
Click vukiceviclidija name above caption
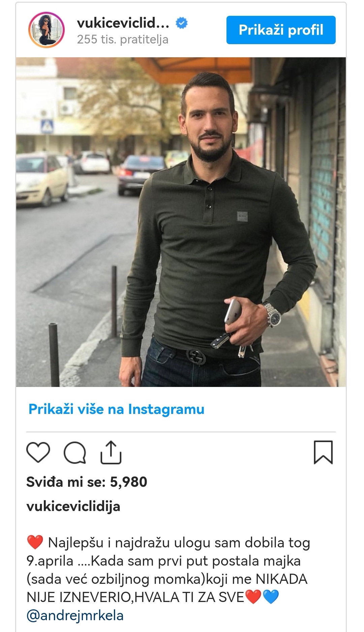(73, 506)
